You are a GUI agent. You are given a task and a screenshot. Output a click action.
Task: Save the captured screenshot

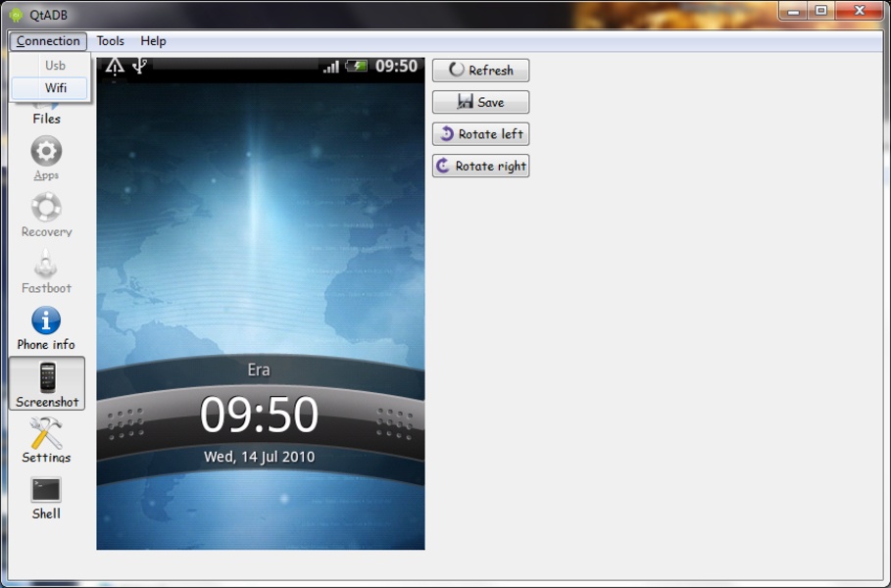(480, 102)
